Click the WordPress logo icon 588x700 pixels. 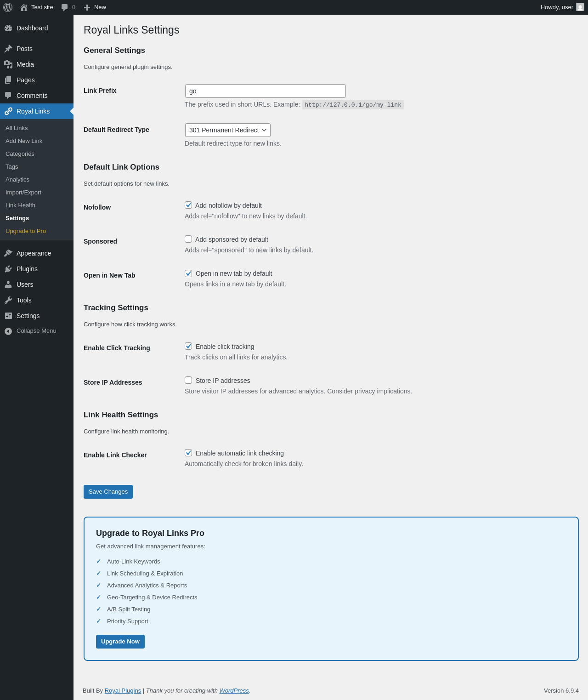(8, 7)
